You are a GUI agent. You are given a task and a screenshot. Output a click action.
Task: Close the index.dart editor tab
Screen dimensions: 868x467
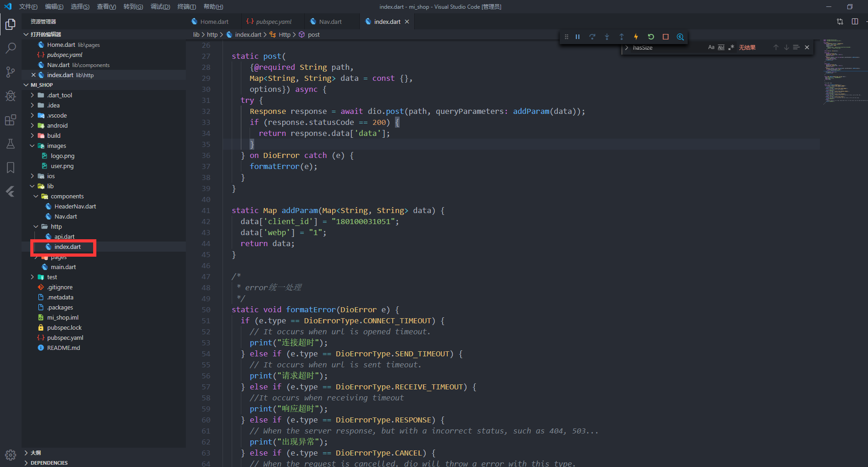(x=407, y=22)
